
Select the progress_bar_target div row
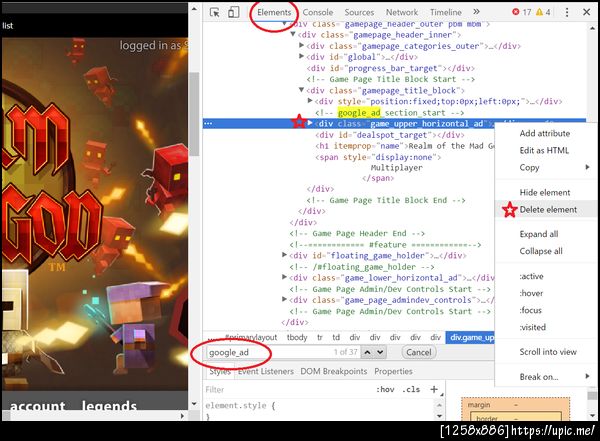click(x=390, y=68)
